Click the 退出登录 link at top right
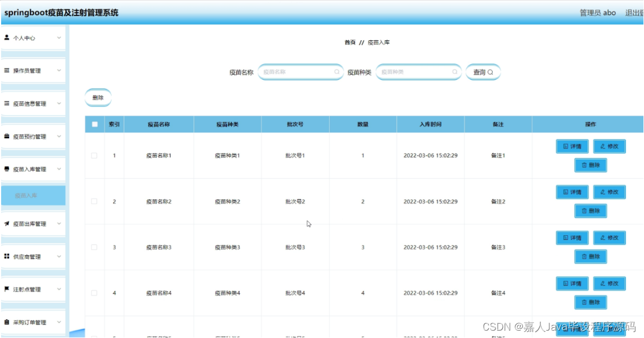Screen dimensions: 644x338 pyautogui.click(x=634, y=12)
